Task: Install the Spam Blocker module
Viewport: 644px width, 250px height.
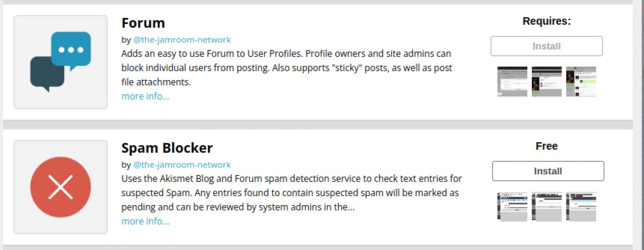Action: pyautogui.click(x=547, y=171)
